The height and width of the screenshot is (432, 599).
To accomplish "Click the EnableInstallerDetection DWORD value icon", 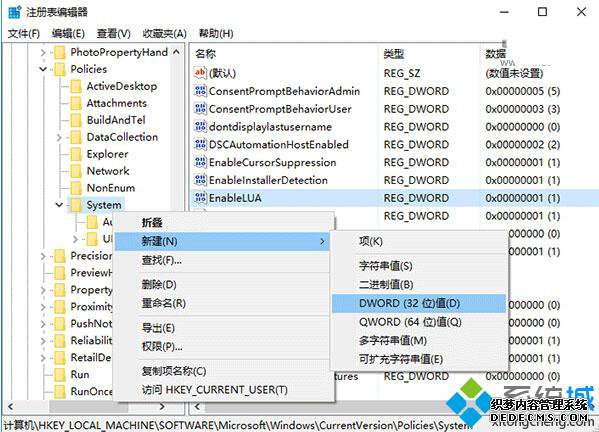I will tap(201, 180).
